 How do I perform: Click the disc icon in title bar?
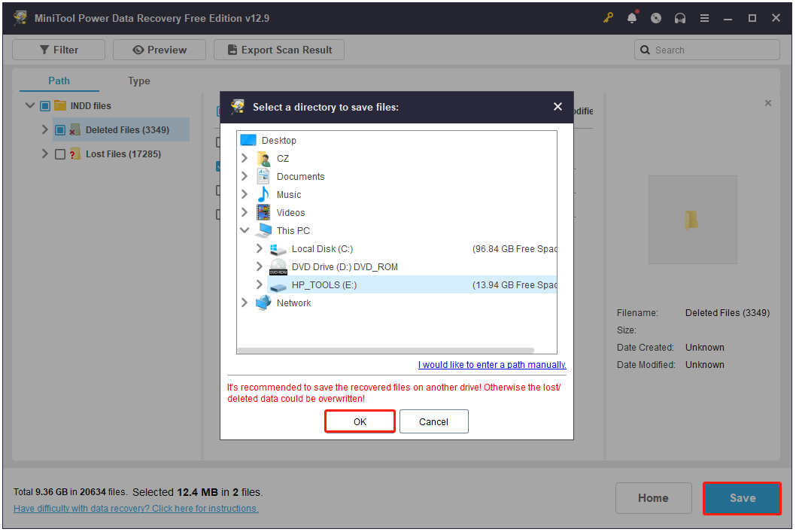[x=656, y=18]
